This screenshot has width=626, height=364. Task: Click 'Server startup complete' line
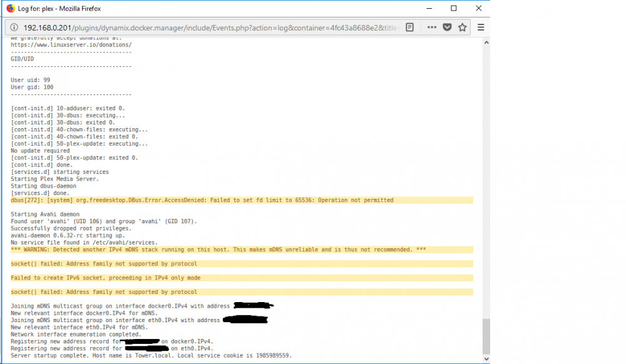[x=151, y=356]
